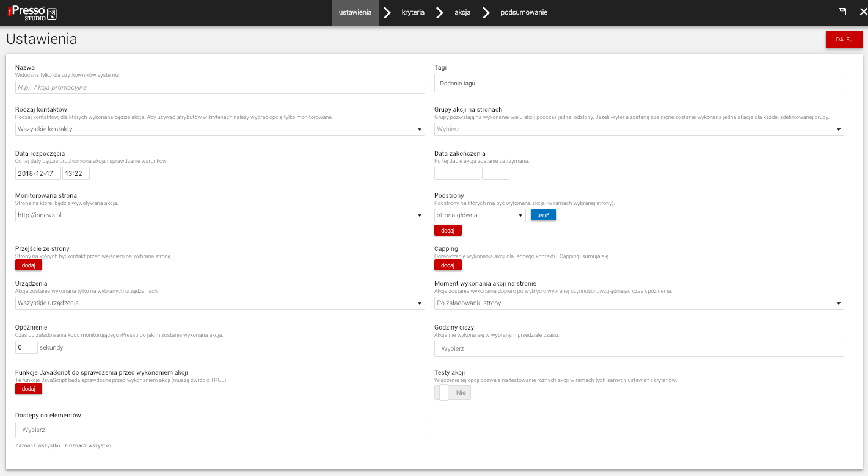Click the Opóźnienie seconds field

(x=26, y=347)
